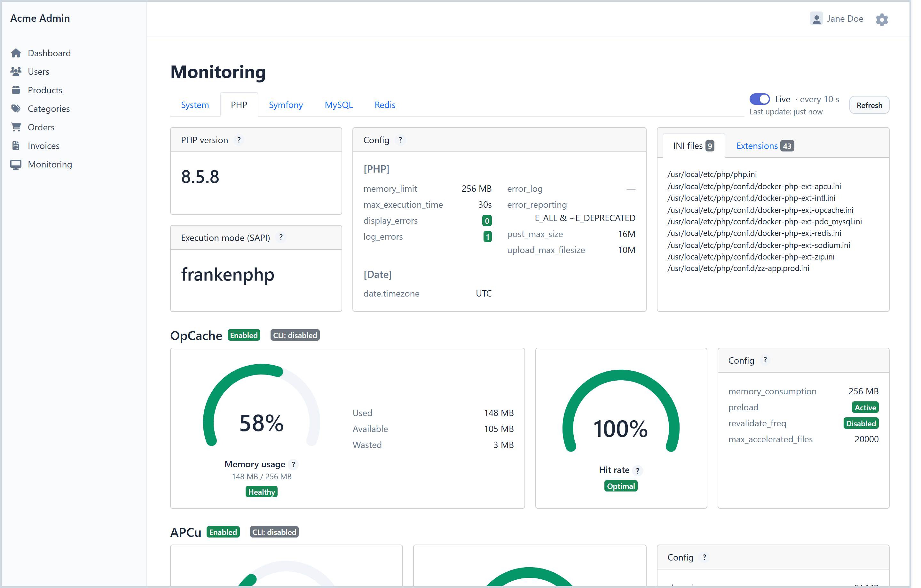
Task: Show help for PHP version card
Action: tap(239, 140)
